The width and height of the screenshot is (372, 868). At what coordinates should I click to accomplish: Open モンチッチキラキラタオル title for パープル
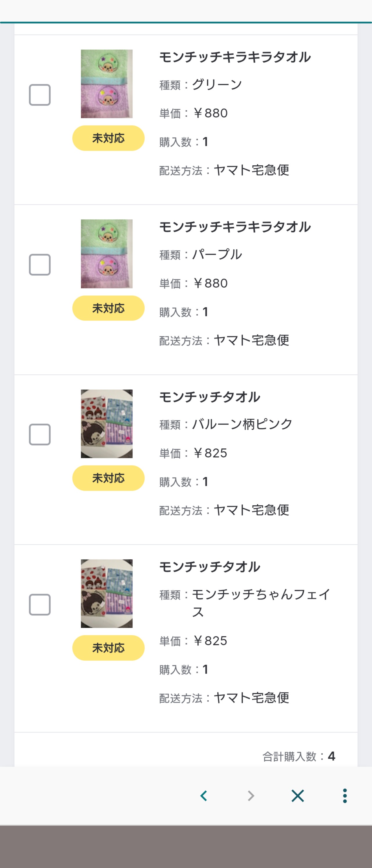pos(235,227)
